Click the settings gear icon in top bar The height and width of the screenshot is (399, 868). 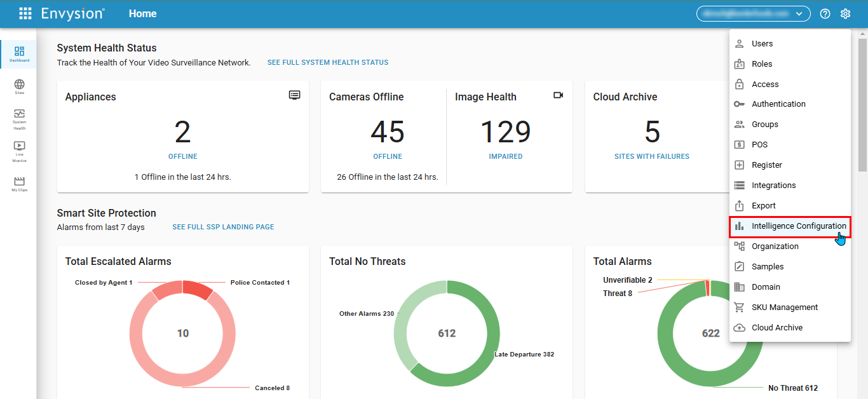(845, 13)
